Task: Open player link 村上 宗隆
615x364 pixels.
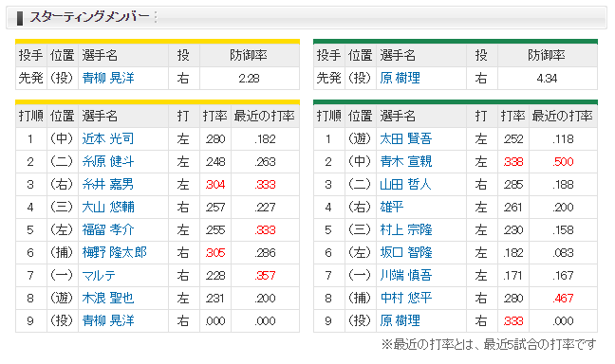Action: click(x=406, y=229)
